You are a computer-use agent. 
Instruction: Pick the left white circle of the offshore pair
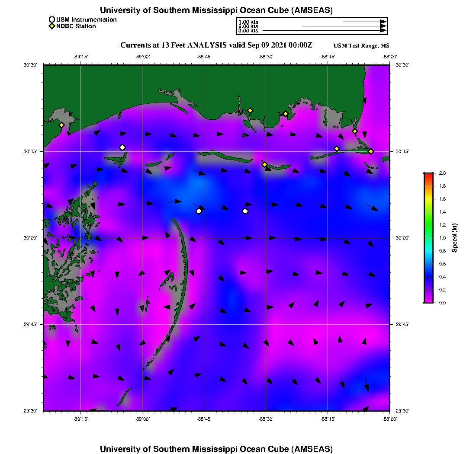coord(199,211)
